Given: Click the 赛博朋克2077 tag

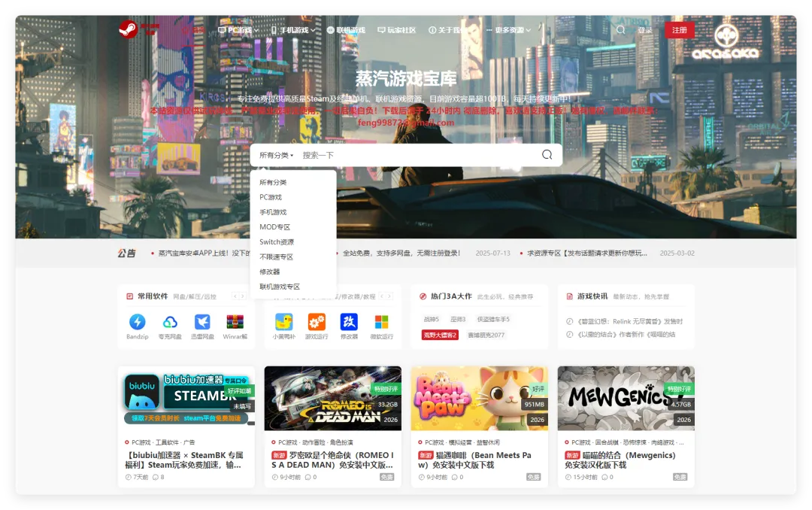Looking at the screenshot, I should pos(486,335).
